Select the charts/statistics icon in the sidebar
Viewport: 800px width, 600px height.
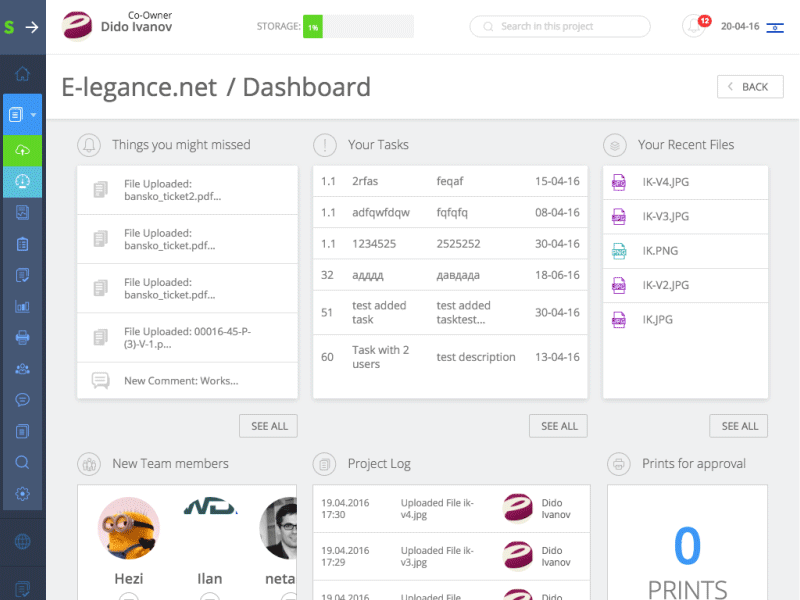[x=22, y=305]
